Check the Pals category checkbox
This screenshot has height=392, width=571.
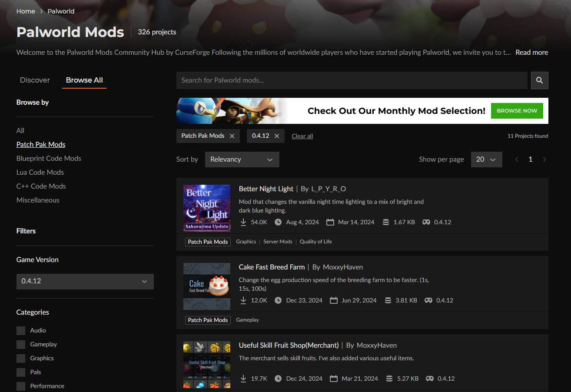pos(21,372)
